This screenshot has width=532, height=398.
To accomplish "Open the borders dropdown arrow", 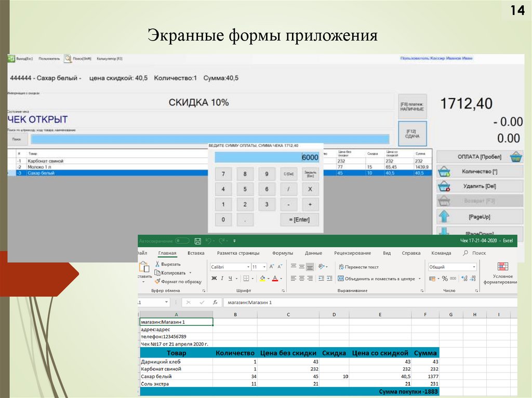I will pyautogui.click(x=252, y=279).
